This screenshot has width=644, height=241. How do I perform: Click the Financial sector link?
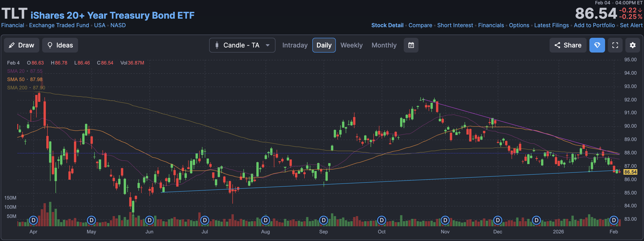tap(13, 25)
